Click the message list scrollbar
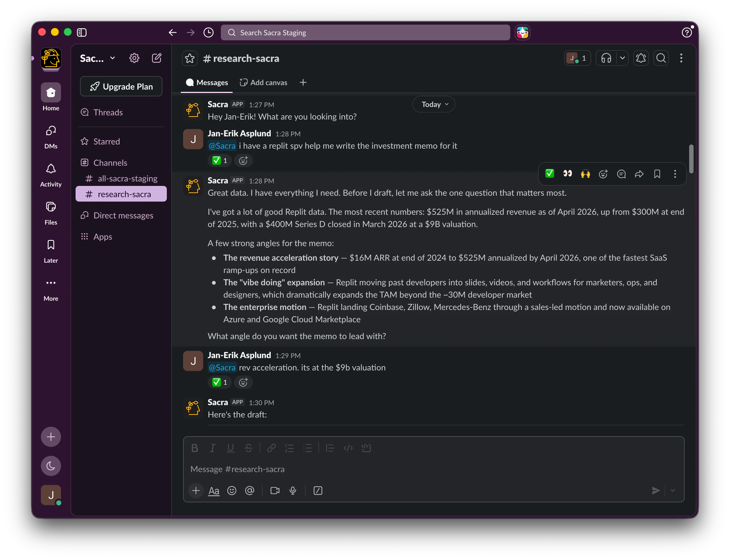The image size is (730, 560). point(691,159)
